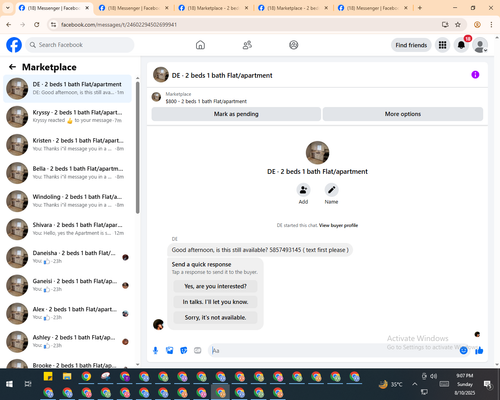This screenshot has width=500, height=400.
Task: Open File Explorer from taskbar
Action: [67, 377]
